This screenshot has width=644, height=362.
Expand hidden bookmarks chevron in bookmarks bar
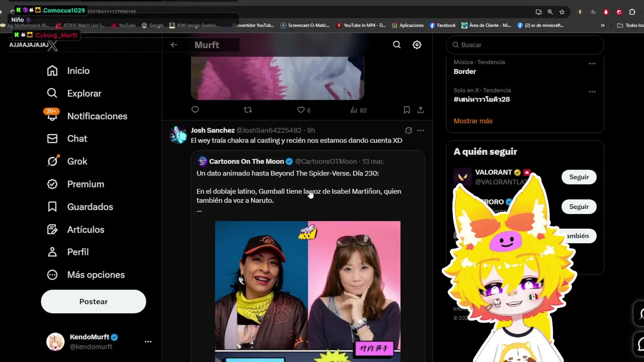pos(603,25)
